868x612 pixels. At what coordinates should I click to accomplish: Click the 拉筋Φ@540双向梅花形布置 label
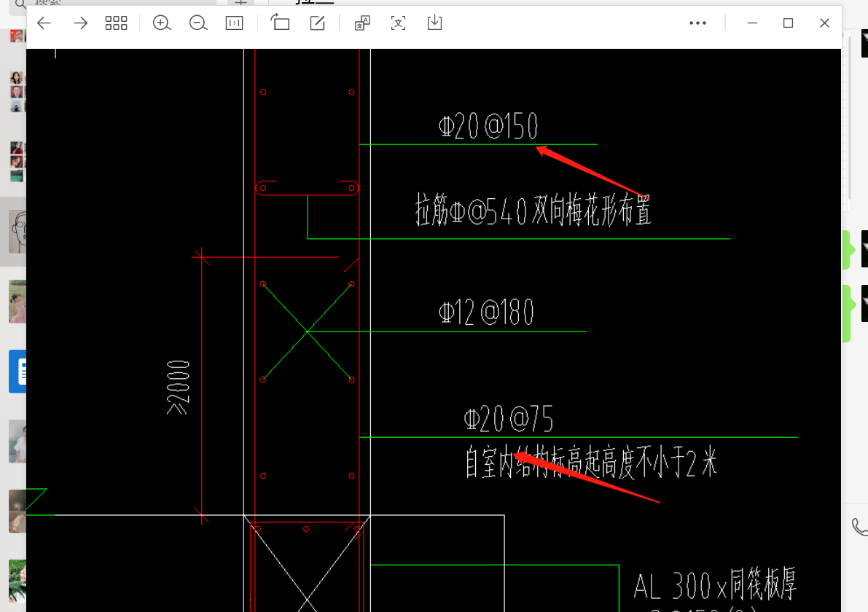pos(533,211)
